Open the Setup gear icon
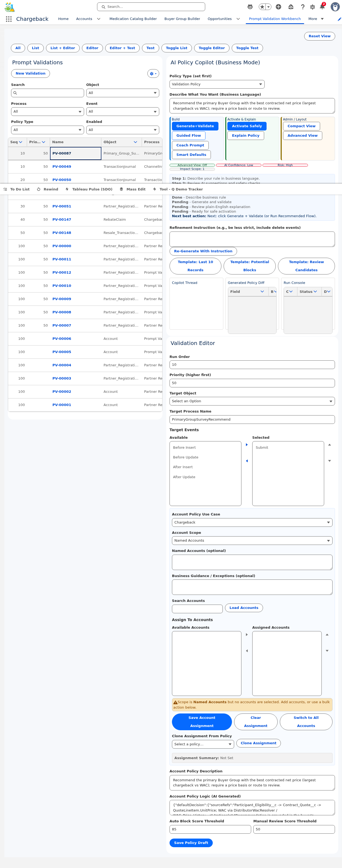 click(x=312, y=7)
